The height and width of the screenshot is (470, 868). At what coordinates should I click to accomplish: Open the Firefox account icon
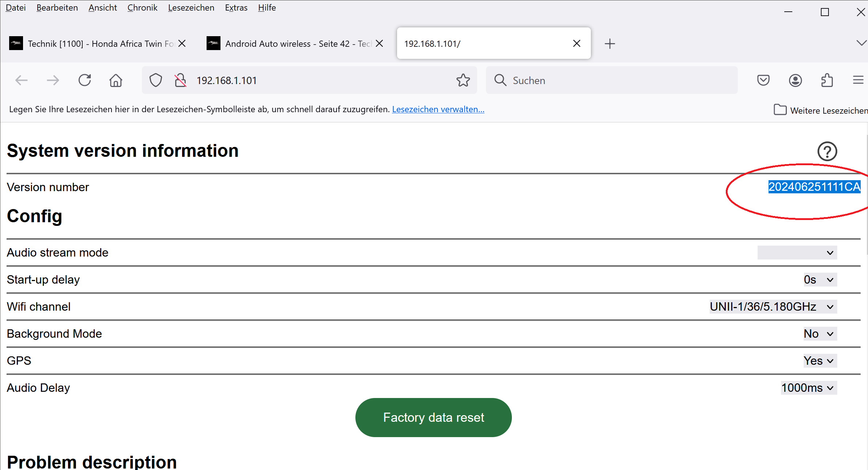pos(795,80)
